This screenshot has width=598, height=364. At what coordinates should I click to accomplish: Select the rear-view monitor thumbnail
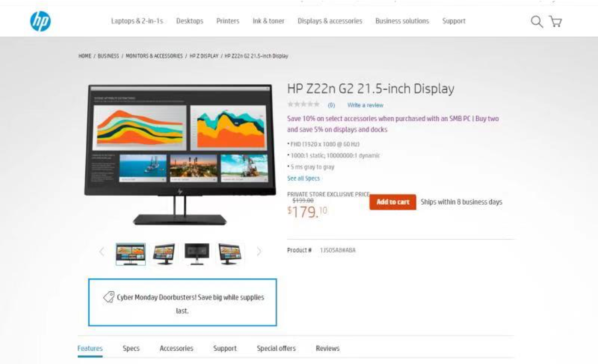tap(197, 254)
